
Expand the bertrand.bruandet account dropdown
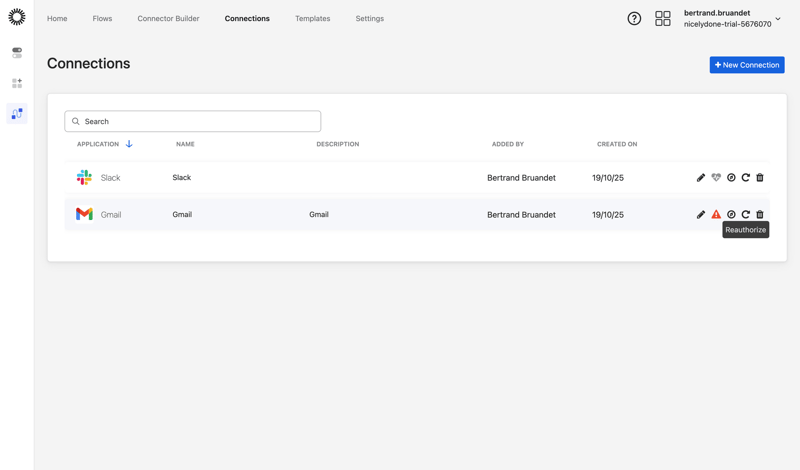778,19
